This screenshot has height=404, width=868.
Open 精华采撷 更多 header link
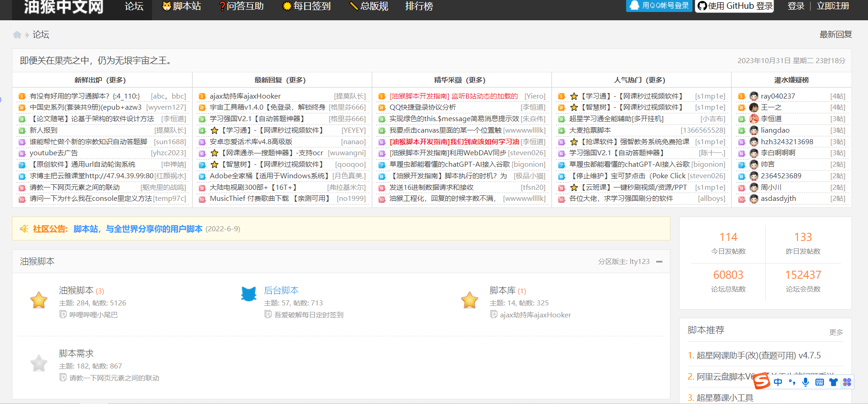tap(475, 80)
